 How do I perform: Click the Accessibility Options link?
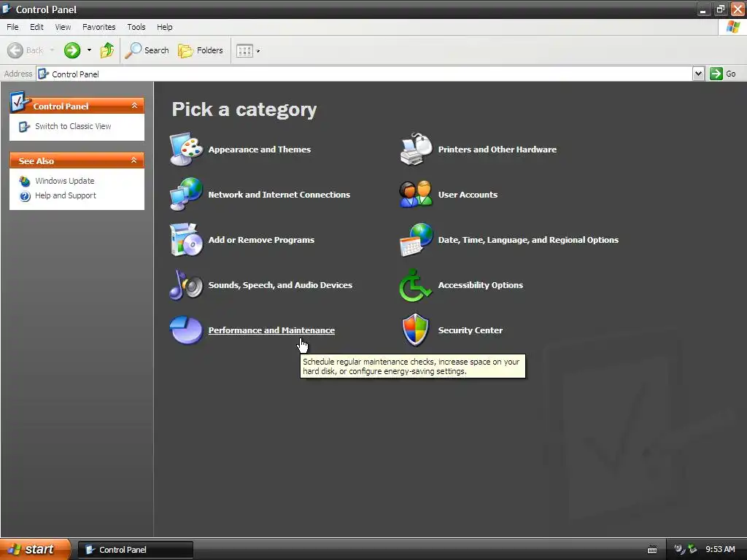click(x=481, y=285)
